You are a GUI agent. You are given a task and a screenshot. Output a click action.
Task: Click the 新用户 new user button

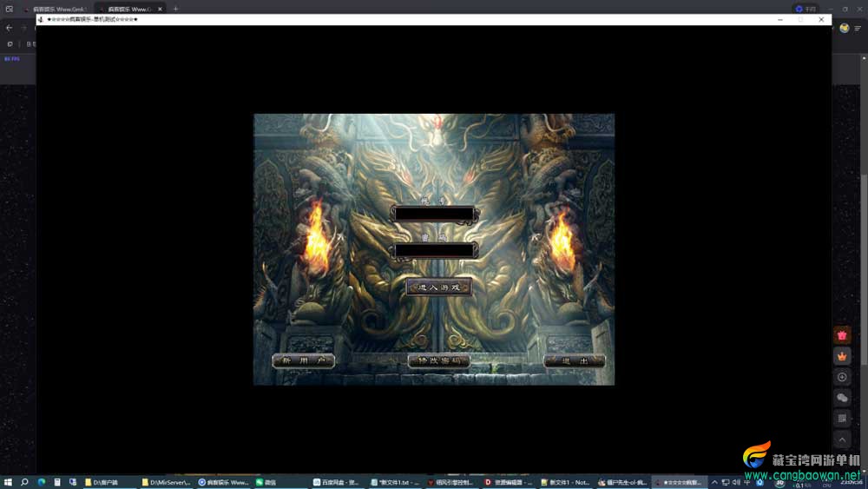(x=303, y=360)
